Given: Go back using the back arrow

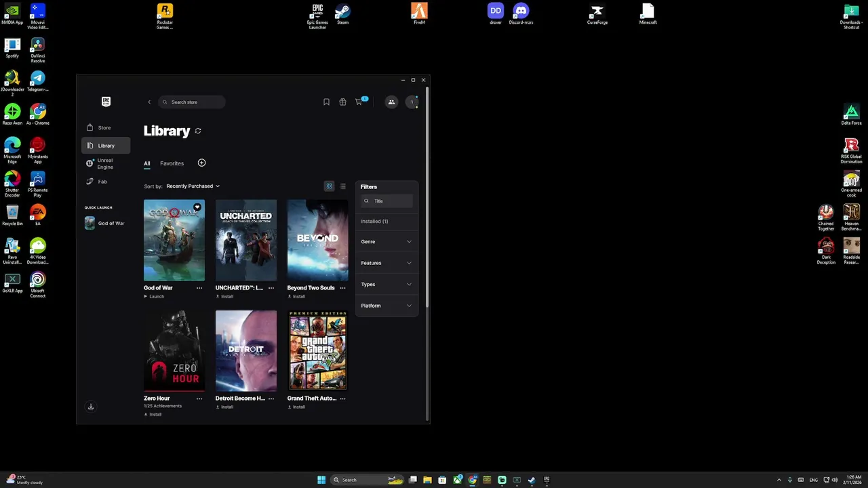Looking at the screenshot, I should click(x=149, y=102).
